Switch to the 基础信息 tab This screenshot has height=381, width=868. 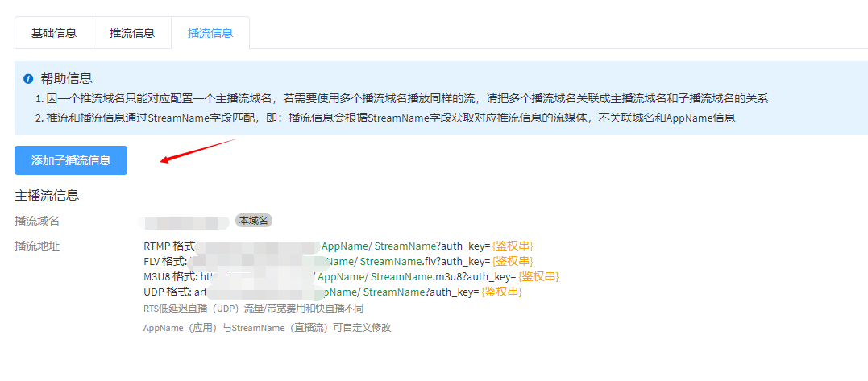(54, 33)
